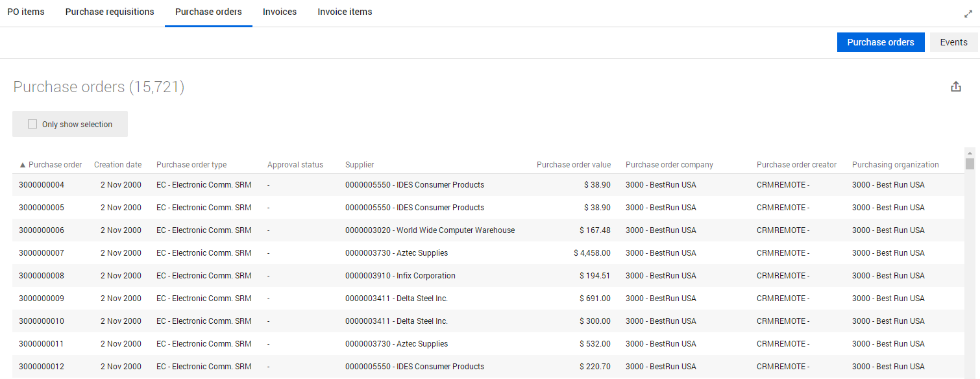Go to the Invoices tab
This screenshot has height=379, width=980.
pyautogui.click(x=280, y=12)
